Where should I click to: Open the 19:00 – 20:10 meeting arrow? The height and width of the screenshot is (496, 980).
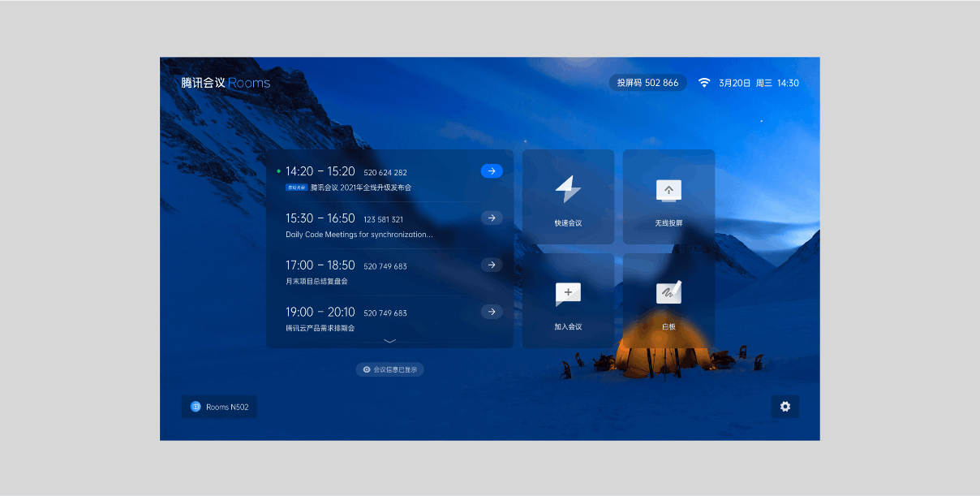(x=492, y=312)
